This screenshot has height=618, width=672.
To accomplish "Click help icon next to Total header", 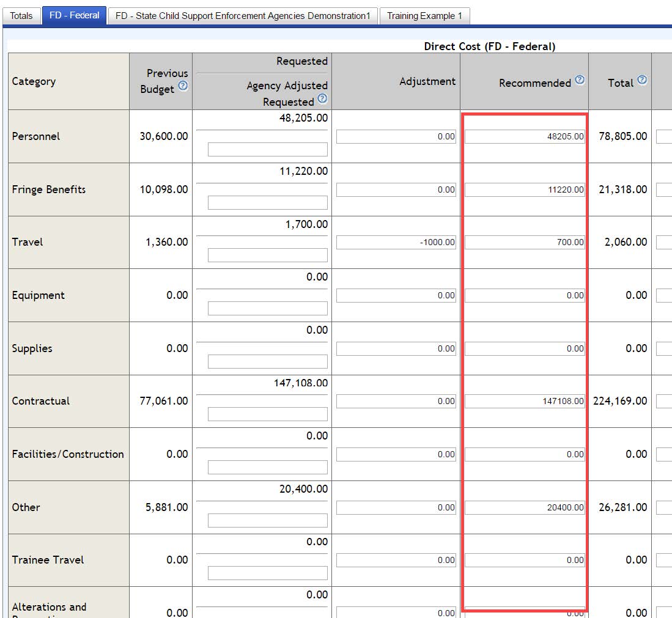I will tap(642, 80).
